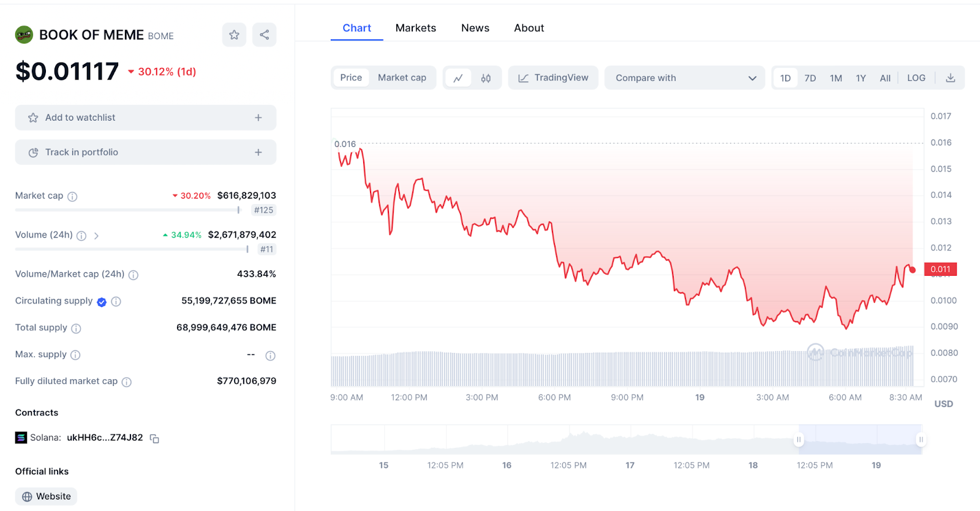
Task: Click volume value $2,671,879,402
Action: click(x=242, y=235)
